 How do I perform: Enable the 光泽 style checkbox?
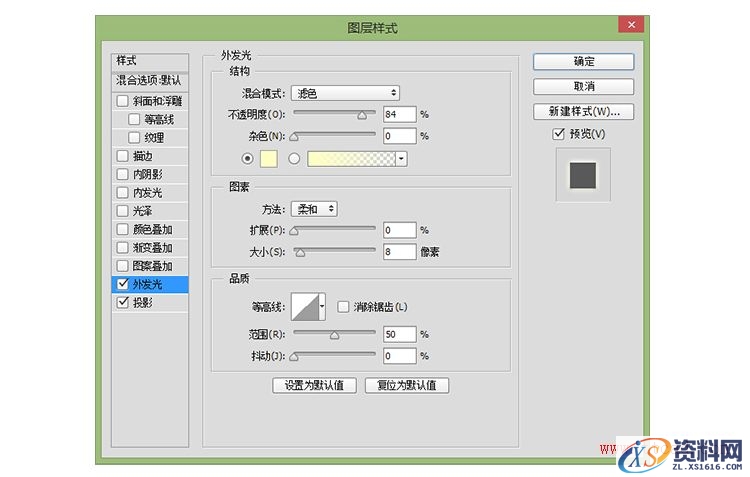122,211
